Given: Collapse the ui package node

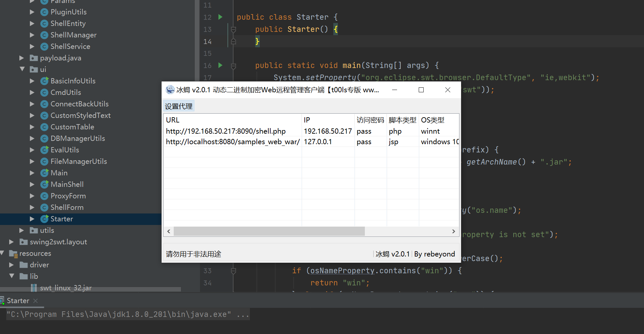Looking at the screenshot, I should click(22, 69).
